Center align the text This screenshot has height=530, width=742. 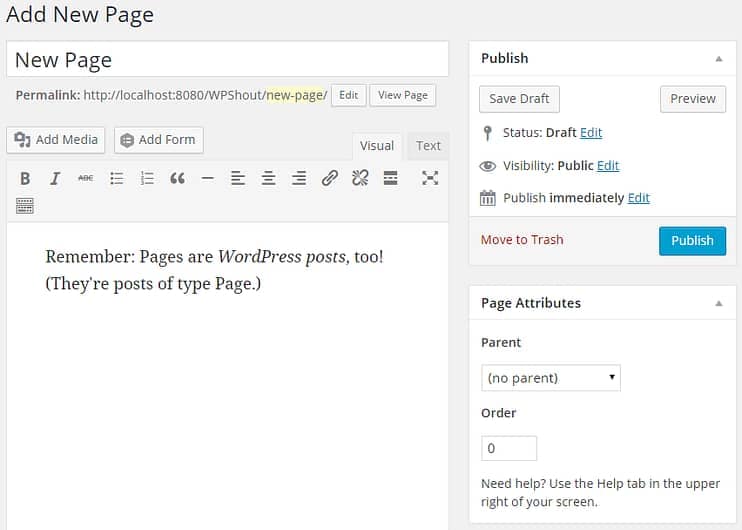point(268,179)
